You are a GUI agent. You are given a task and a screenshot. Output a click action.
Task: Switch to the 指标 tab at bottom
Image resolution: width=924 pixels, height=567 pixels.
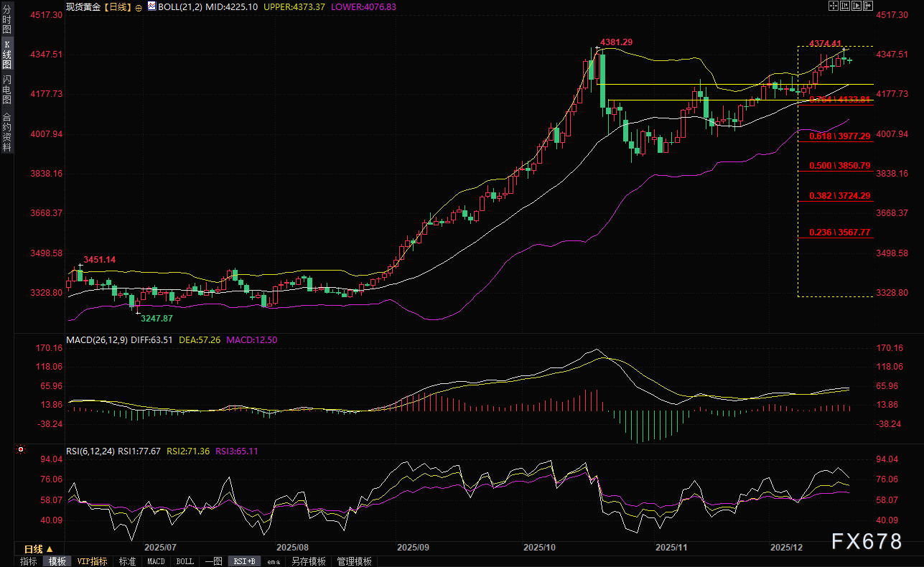click(x=29, y=561)
